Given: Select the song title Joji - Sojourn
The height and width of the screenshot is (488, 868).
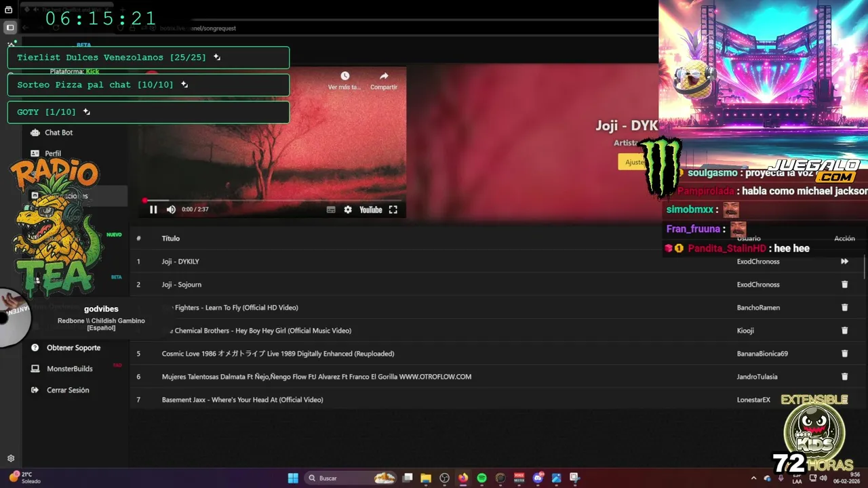Looking at the screenshot, I should 182,285.
